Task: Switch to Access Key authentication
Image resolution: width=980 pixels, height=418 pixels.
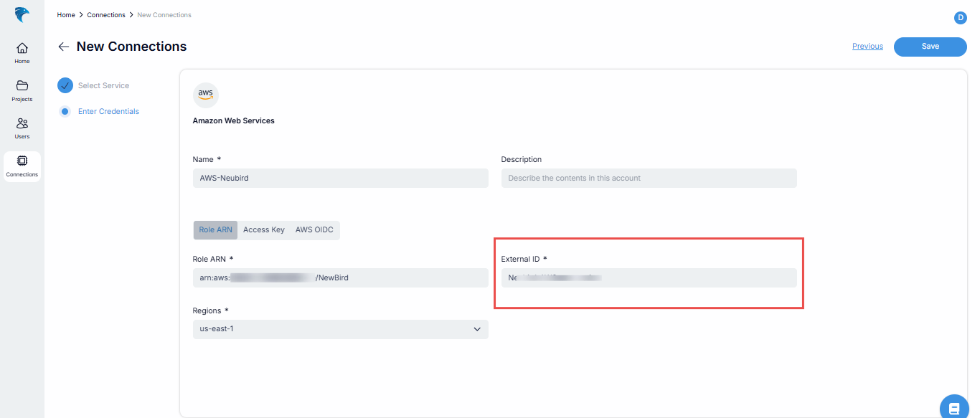Action: click(263, 230)
